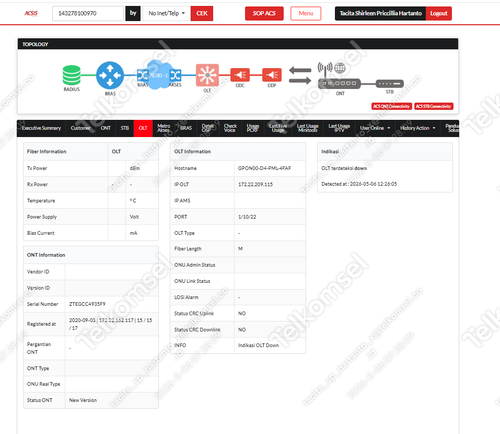Expand the User Online menu
The image size is (500, 434).
pyautogui.click(x=375, y=128)
